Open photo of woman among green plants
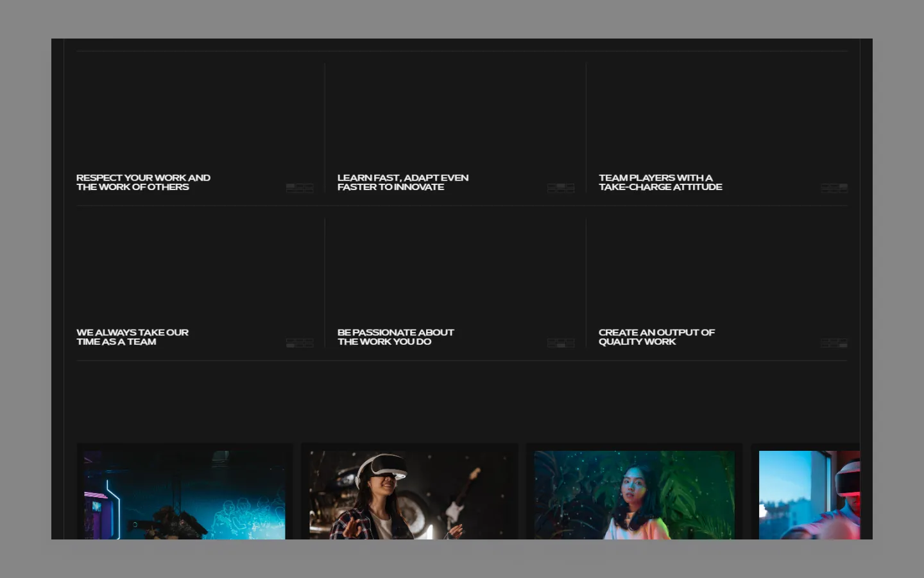The height and width of the screenshot is (578, 924). [634, 495]
